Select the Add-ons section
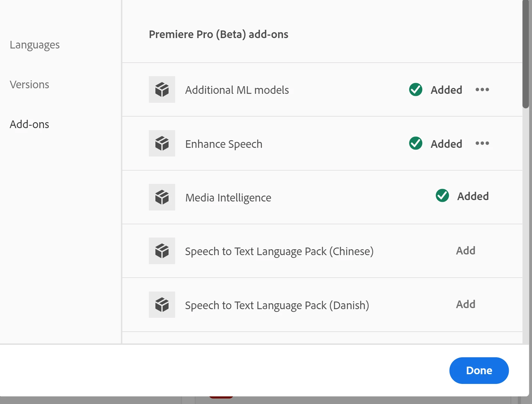This screenshot has height=404, width=532. click(29, 124)
